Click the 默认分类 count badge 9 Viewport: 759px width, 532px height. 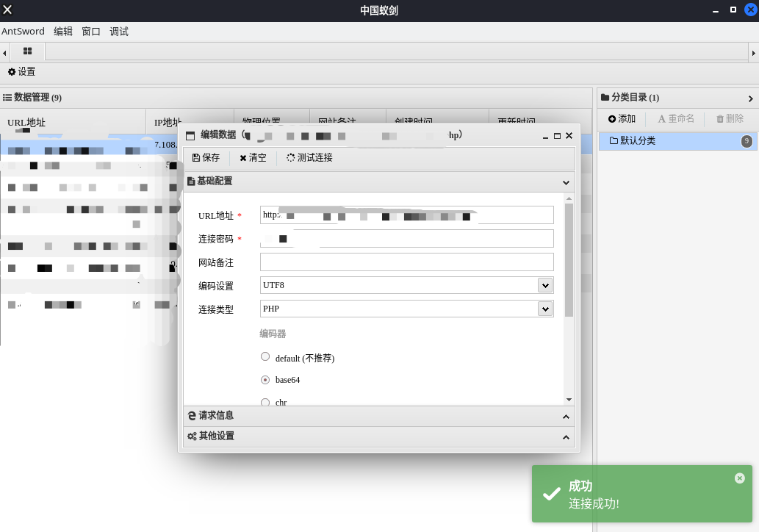tap(747, 141)
